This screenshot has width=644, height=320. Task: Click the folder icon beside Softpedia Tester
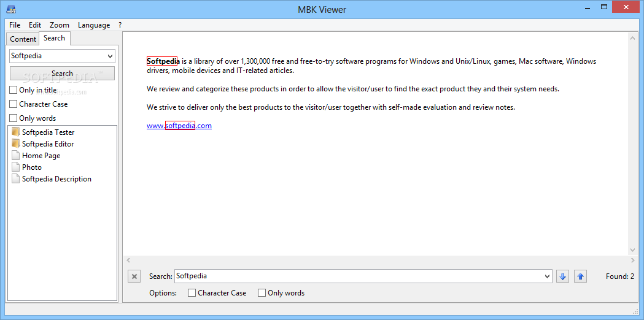[x=15, y=132]
